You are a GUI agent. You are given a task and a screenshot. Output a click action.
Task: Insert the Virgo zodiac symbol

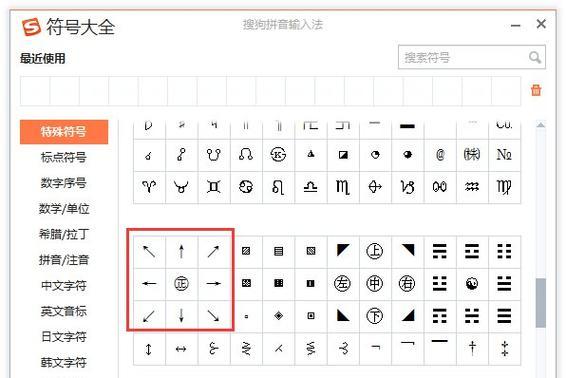pos(504,187)
